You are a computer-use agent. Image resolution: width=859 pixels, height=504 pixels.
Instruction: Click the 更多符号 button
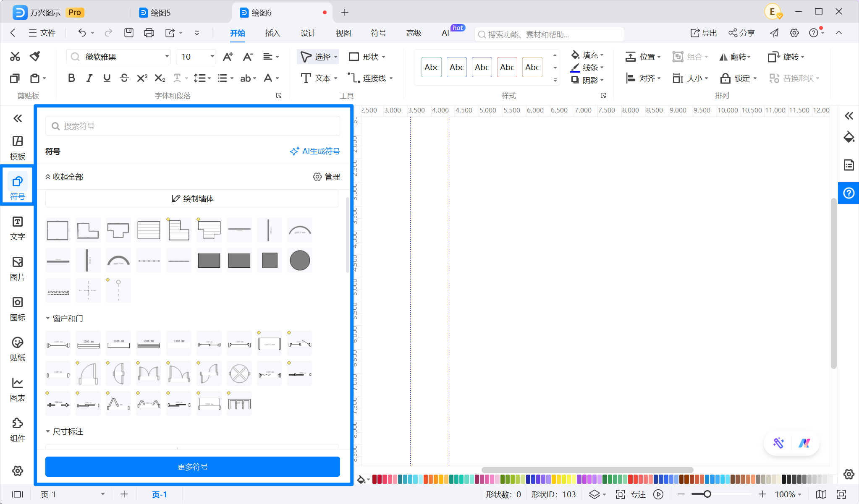[x=193, y=467]
